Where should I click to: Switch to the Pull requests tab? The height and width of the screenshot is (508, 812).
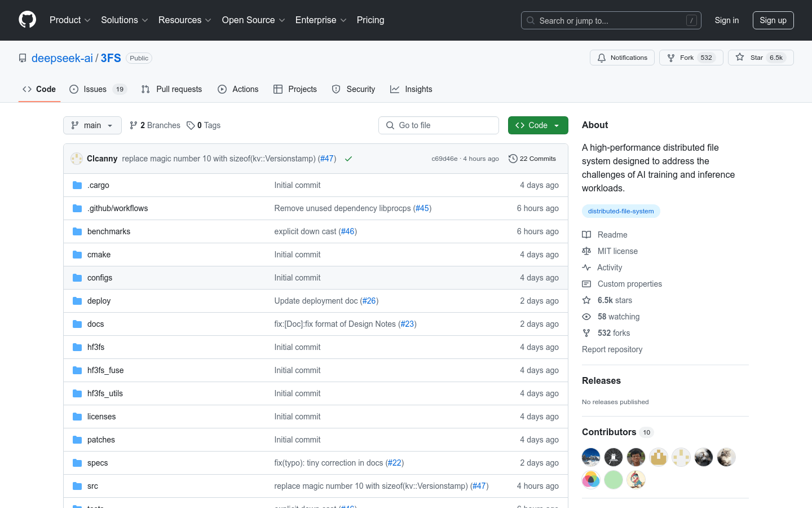[171, 89]
